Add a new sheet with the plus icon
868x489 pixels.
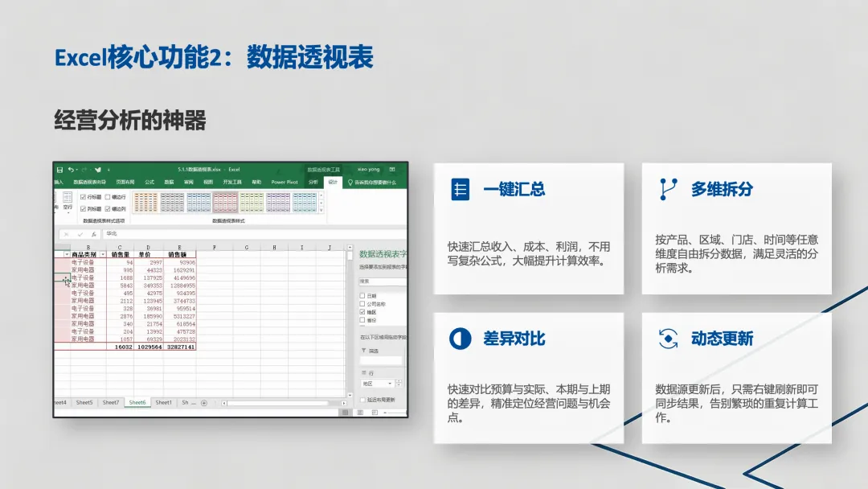[203, 403]
